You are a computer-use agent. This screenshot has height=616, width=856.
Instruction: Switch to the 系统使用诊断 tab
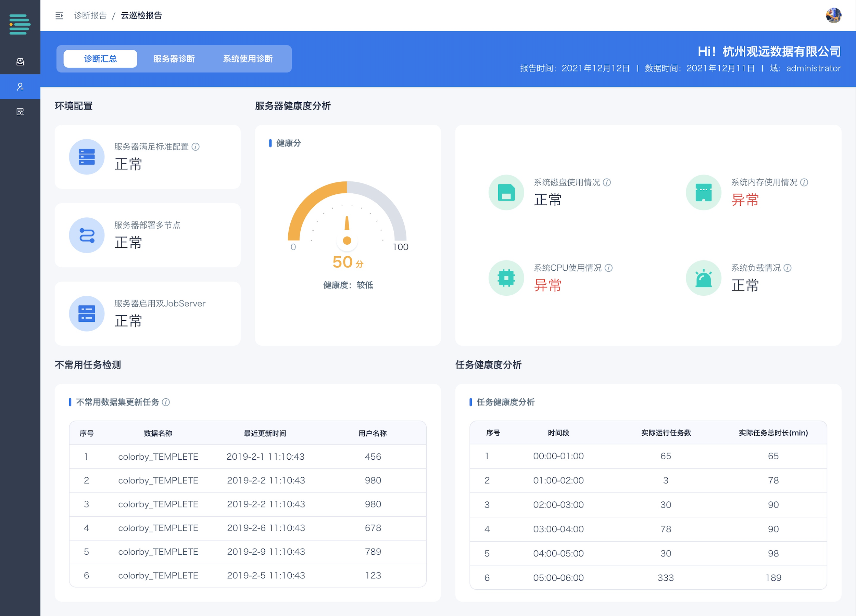pyautogui.click(x=248, y=59)
